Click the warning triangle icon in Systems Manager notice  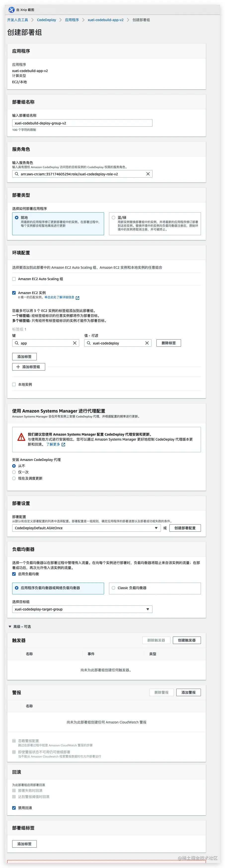21,437
